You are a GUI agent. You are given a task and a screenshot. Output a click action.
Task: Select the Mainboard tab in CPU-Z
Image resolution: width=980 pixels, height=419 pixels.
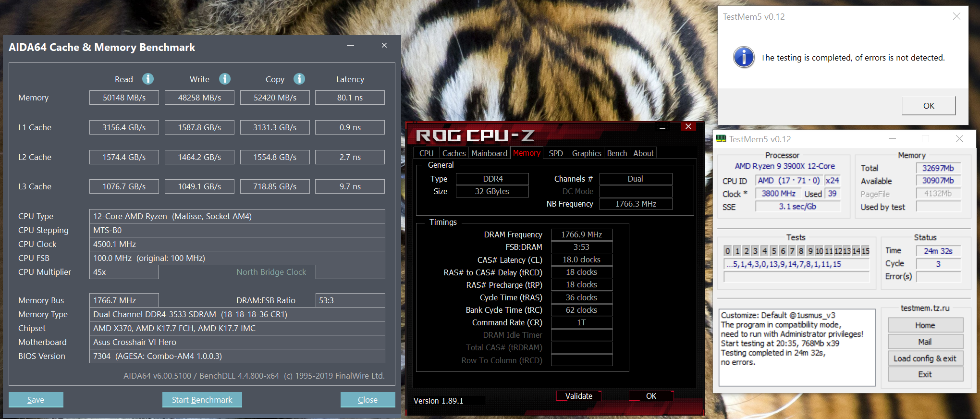click(490, 153)
